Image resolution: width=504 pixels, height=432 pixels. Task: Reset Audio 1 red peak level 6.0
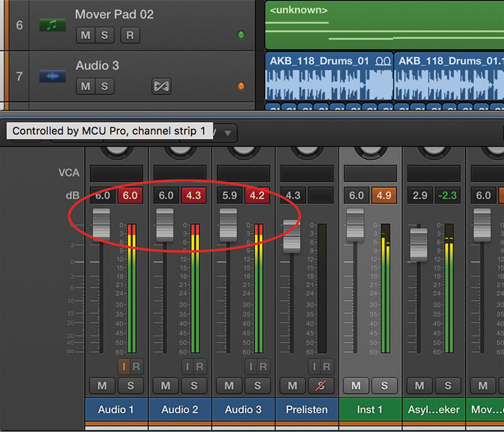coord(130,195)
